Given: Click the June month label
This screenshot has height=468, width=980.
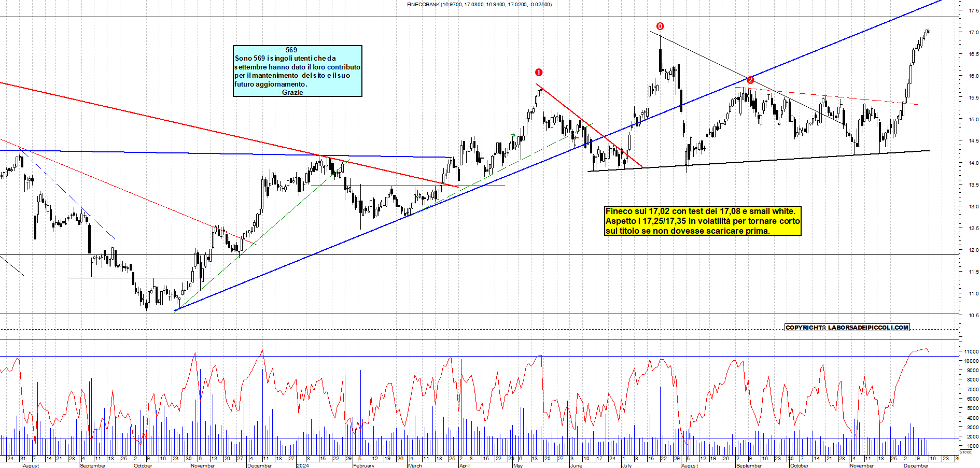Looking at the screenshot, I should coord(577,465).
